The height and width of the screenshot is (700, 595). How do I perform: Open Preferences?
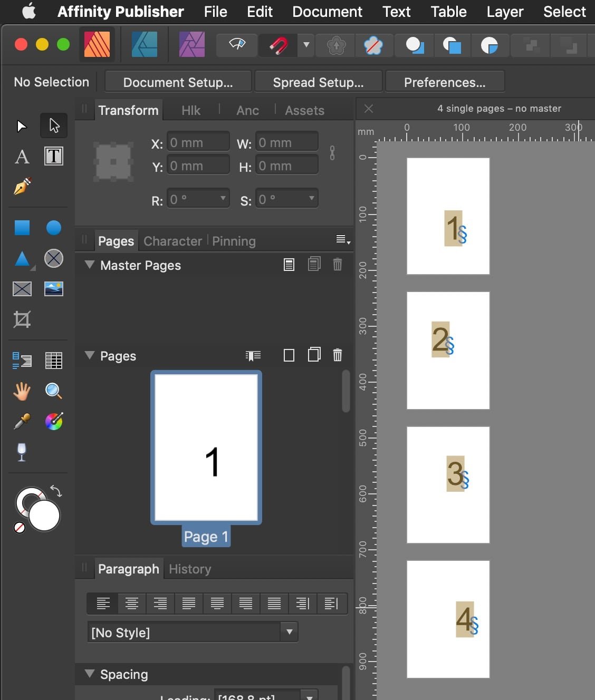[x=445, y=82]
